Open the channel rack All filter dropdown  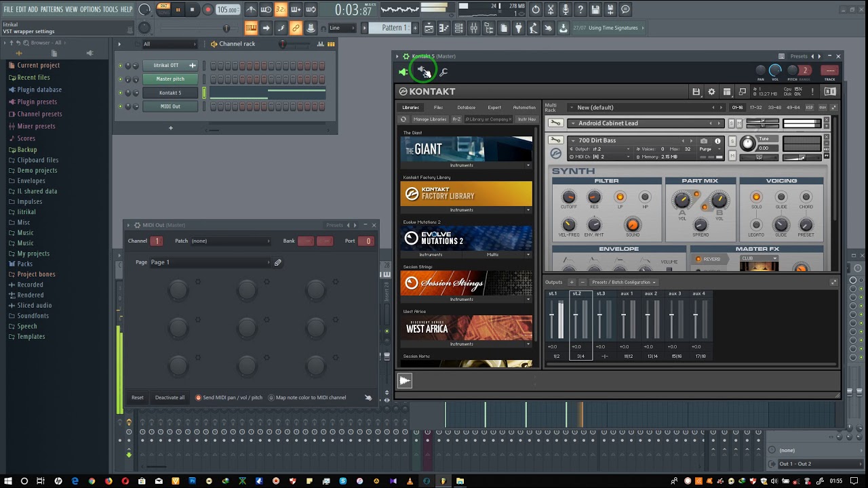pos(169,44)
